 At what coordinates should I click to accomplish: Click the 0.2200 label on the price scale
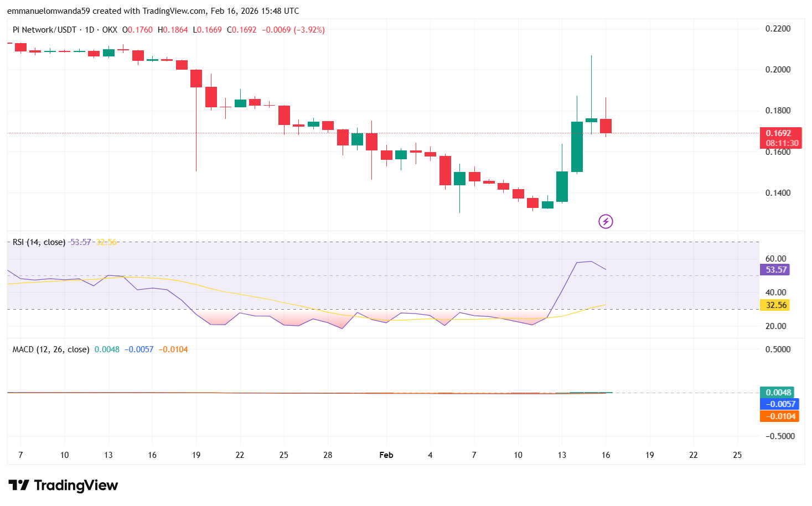pos(778,28)
